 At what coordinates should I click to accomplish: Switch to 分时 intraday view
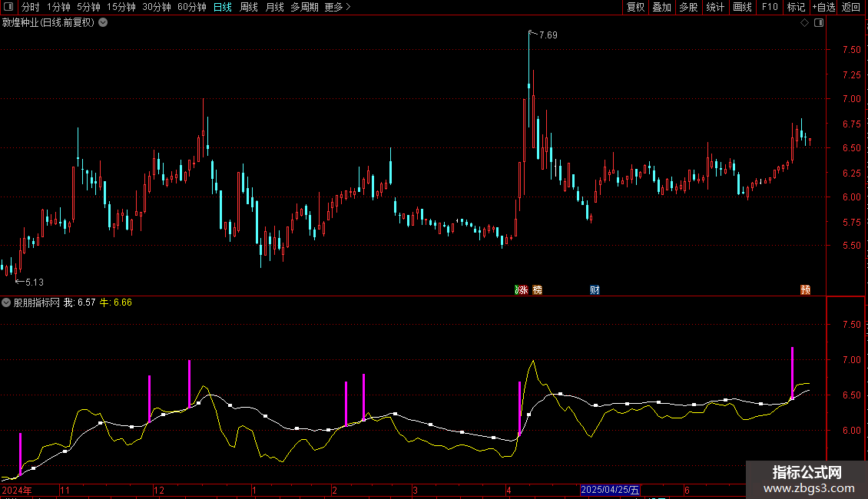(x=31, y=7)
